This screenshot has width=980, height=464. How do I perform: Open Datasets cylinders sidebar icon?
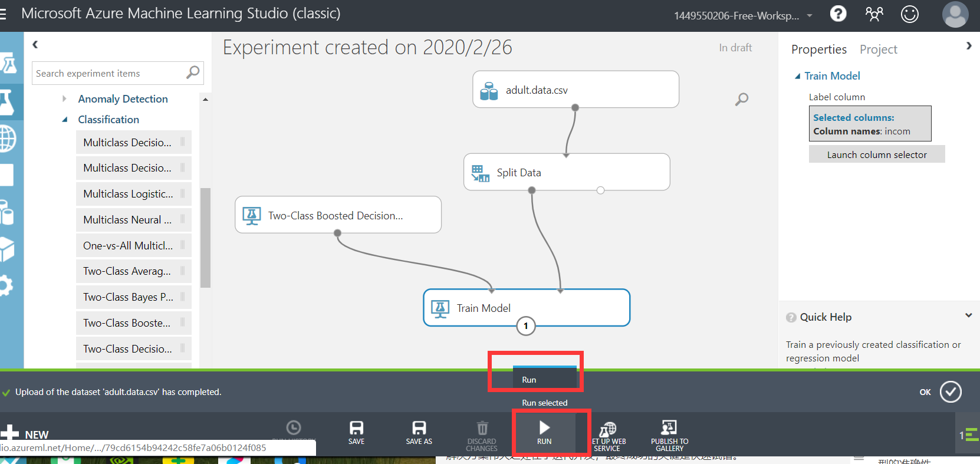tap(7, 212)
